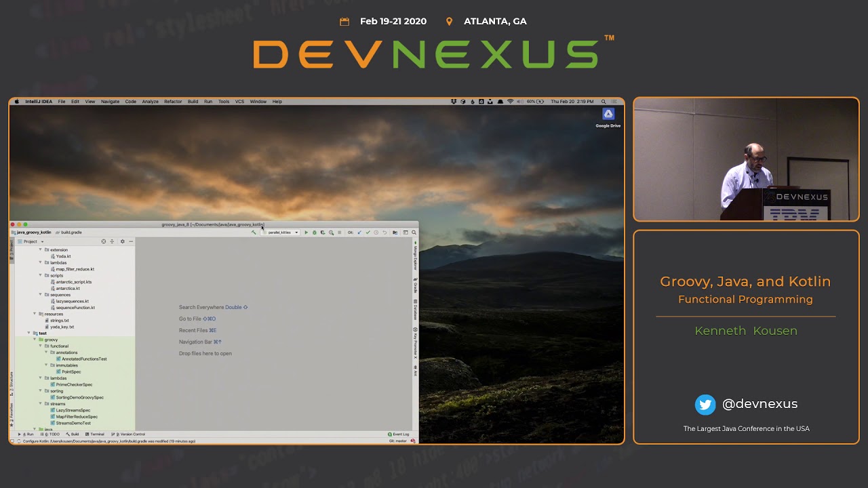Viewport: 868px width, 488px height.
Task: Open Version Control tool window
Action: pos(129,434)
